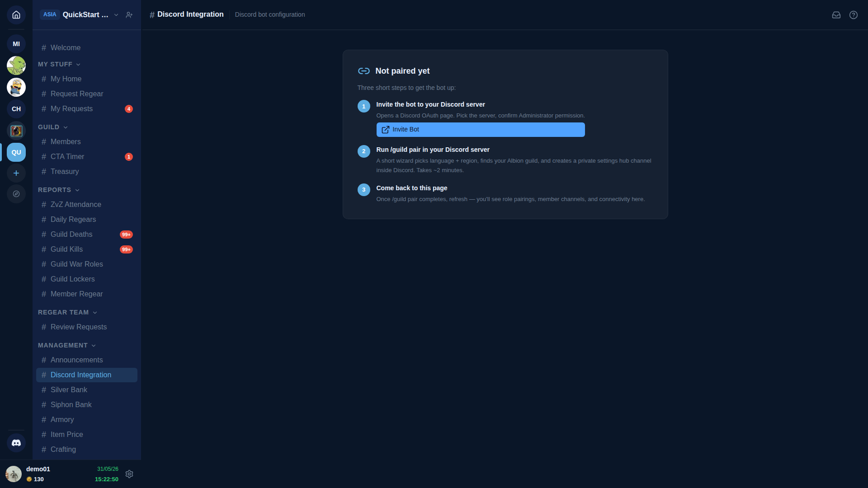Select the QU server avatar

[x=16, y=152]
